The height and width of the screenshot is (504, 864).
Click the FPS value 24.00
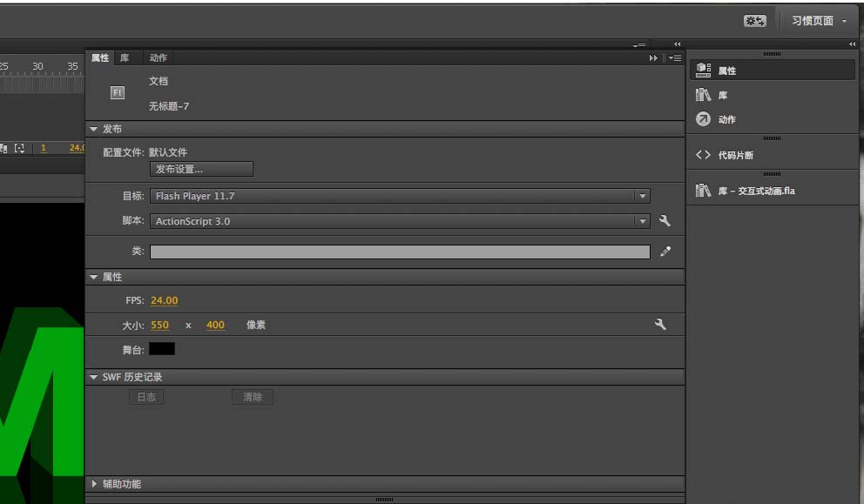[165, 300]
